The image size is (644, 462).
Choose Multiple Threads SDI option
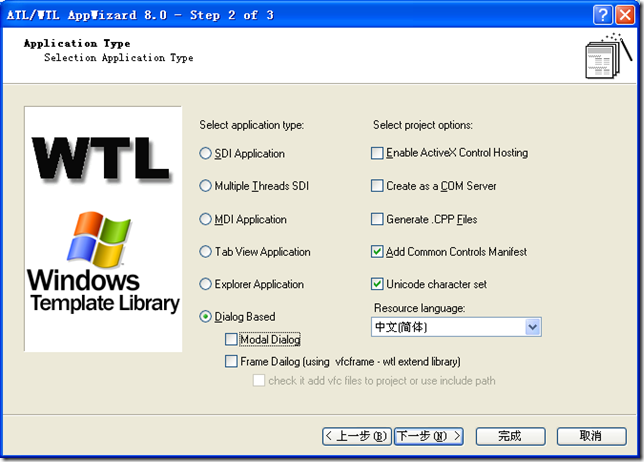(205, 186)
